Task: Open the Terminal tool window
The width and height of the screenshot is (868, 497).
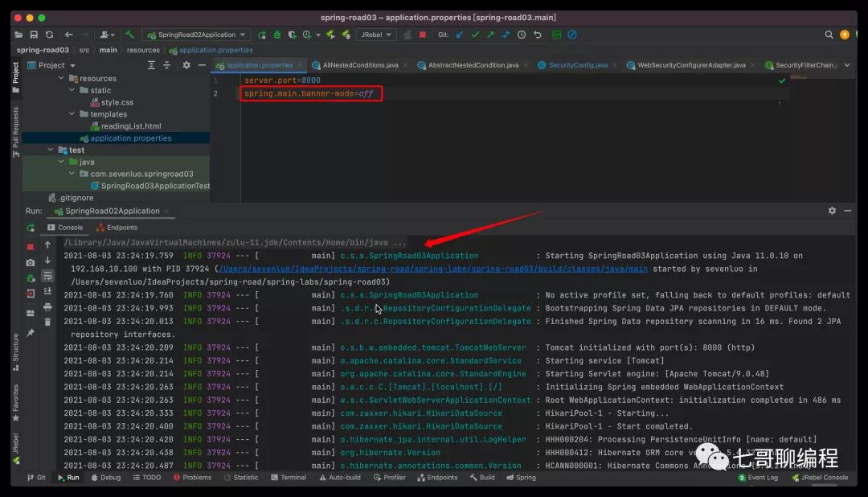Action: (x=289, y=478)
